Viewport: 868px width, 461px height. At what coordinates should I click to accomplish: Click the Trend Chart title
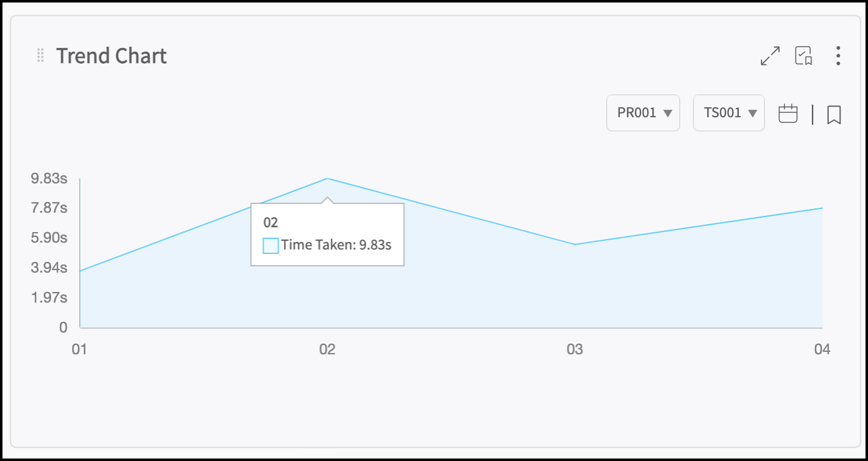point(112,56)
